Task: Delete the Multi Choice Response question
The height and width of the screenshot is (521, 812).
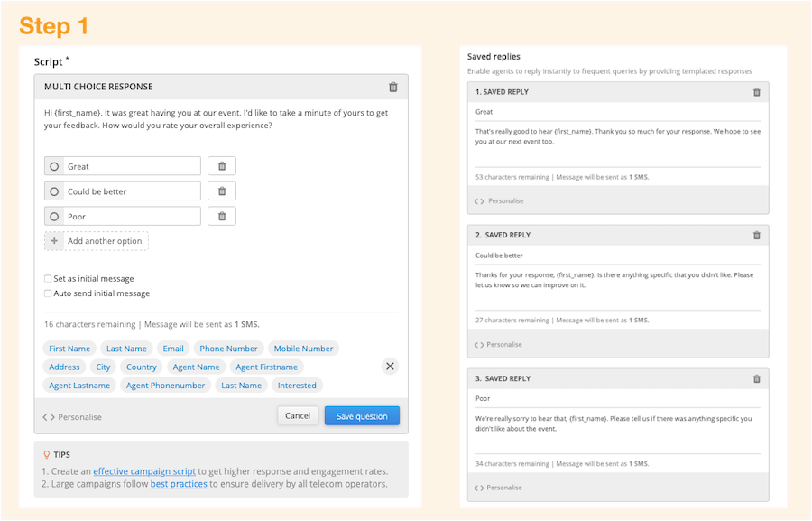Action: [393, 87]
